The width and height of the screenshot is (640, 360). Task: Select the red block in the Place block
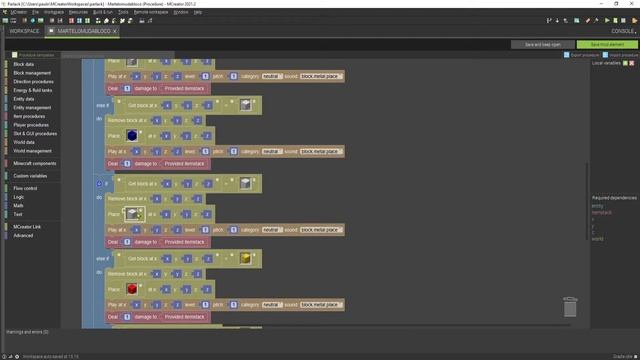pyautogui.click(x=132, y=289)
